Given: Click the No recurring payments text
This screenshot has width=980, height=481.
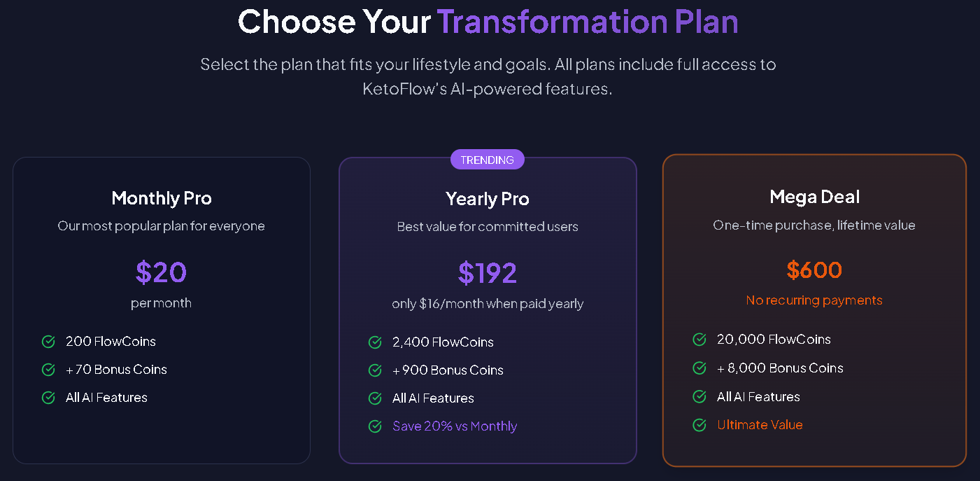Looking at the screenshot, I should pyautogui.click(x=814, y=300).
